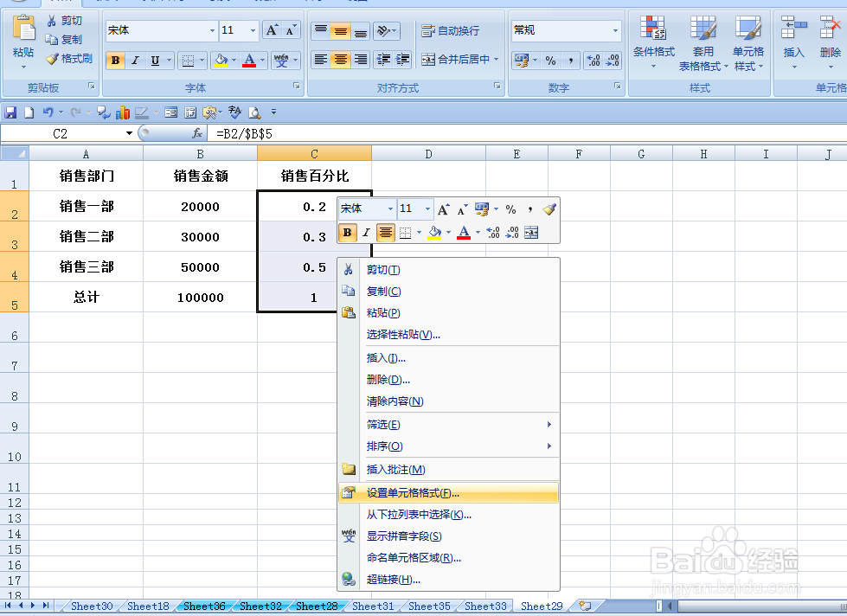Click percent style in mini toolbar
Image resolution: width=847 pixels, height=616 pixels.
point(511,209)
